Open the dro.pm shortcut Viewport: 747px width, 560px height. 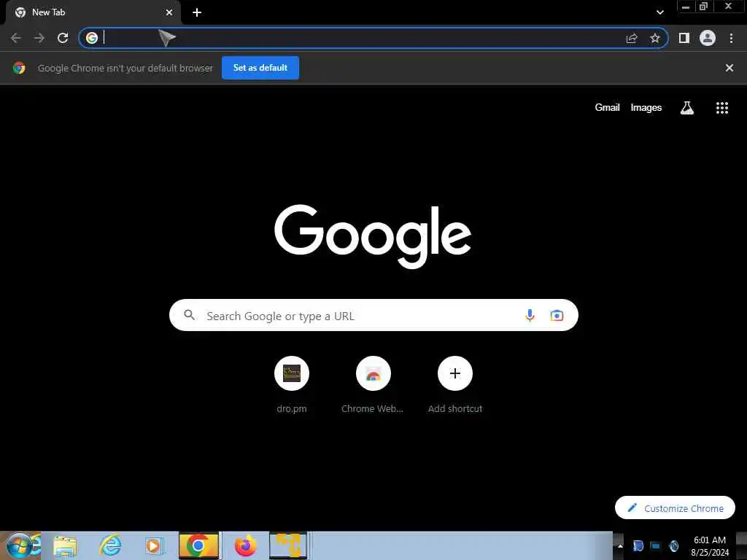tap(292, 384)
